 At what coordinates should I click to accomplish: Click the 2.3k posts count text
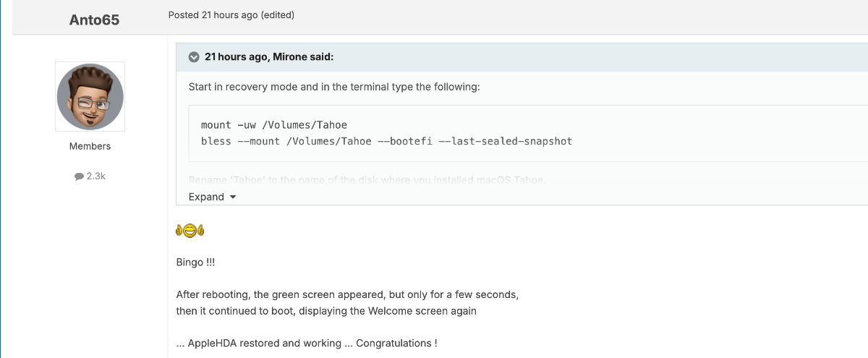click(x=96, y=176)
